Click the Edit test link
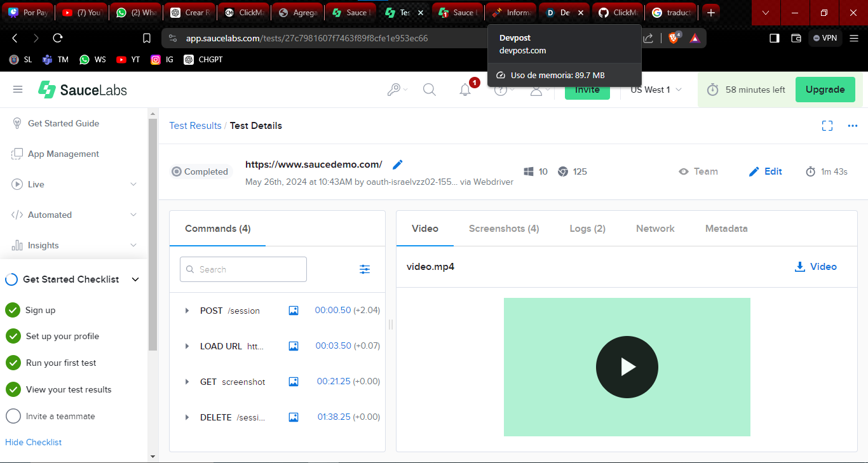 (x=766, y=171)
